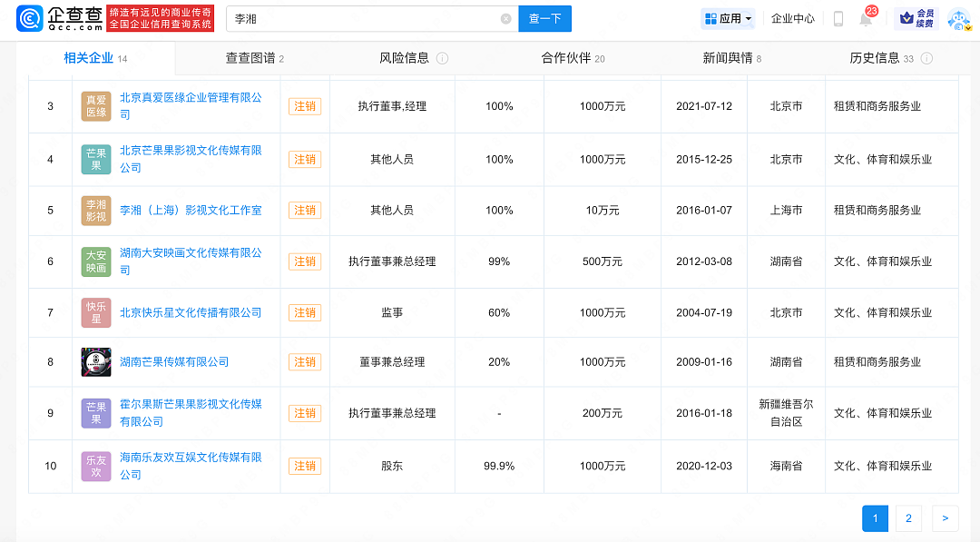Click the 会员续费 crown icon
Viewport: 980px width, 542px height.
click(x=906, y=18)
